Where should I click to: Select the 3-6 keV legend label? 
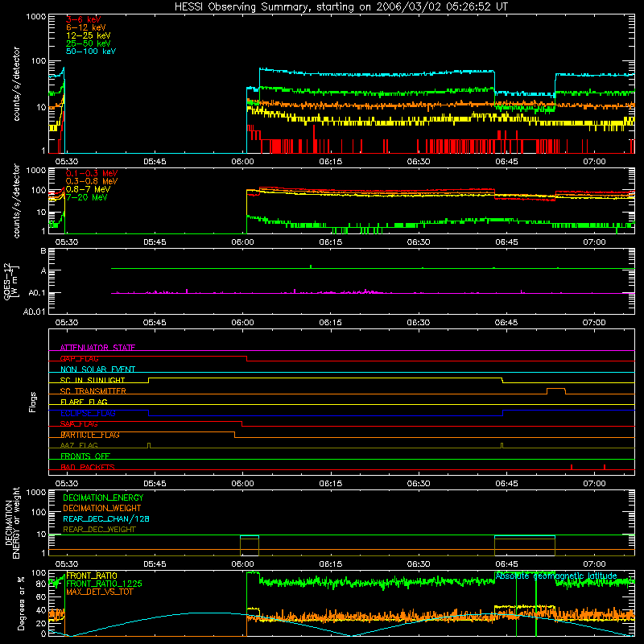tap(84, 19)
